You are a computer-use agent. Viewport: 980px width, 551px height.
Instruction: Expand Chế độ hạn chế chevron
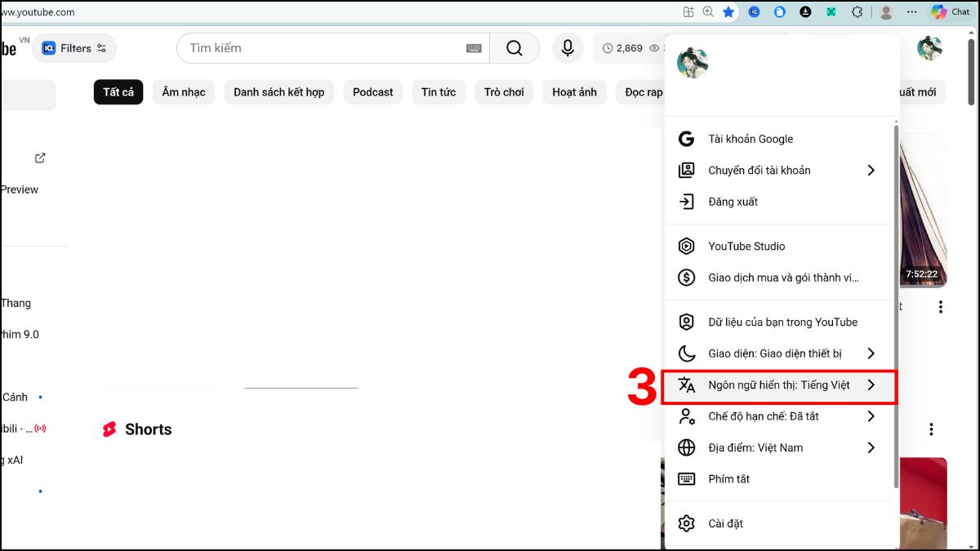(x=871, y=416)
